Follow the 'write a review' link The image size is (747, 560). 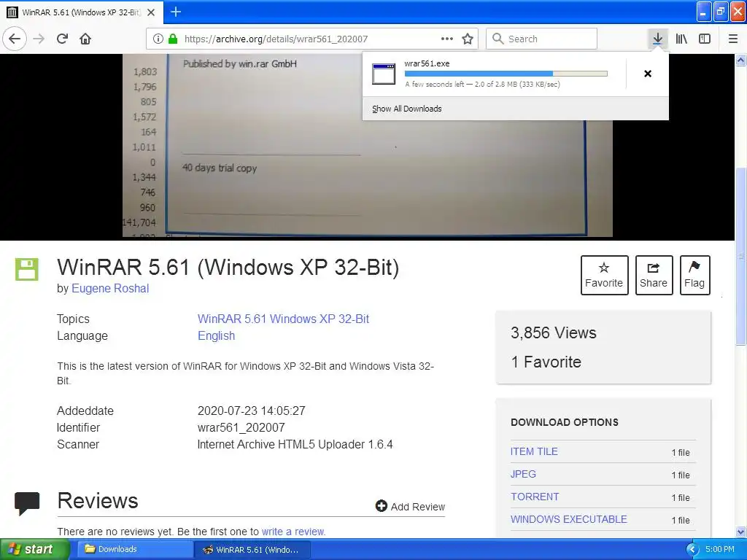pos(293,532)
